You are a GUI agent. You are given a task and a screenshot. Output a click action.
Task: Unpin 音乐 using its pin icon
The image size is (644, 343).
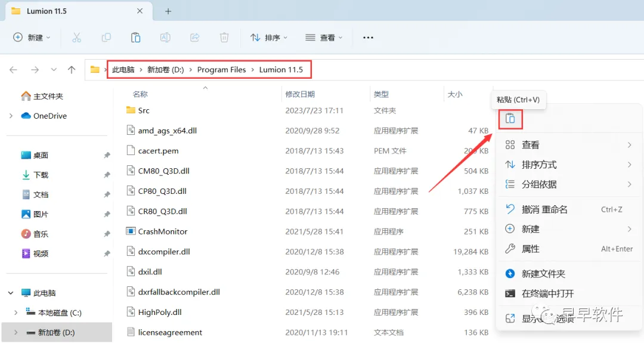(107, 234)
